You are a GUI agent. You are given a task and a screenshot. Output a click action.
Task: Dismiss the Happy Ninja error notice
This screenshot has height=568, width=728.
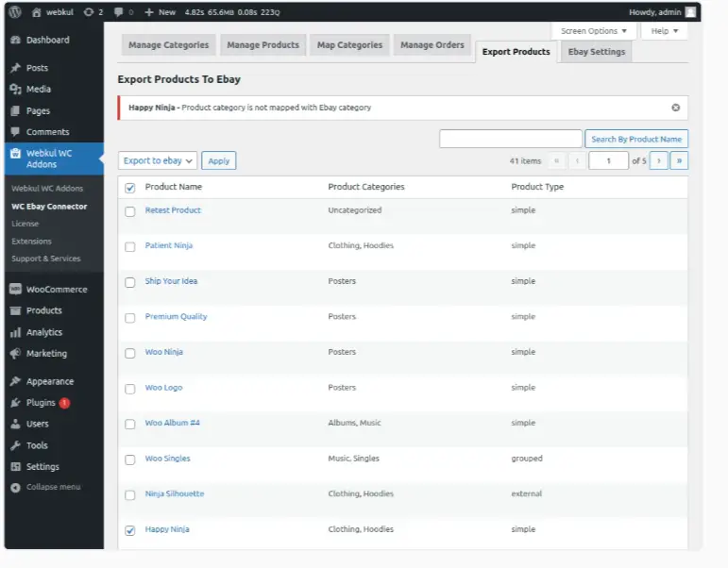[675, 108]
